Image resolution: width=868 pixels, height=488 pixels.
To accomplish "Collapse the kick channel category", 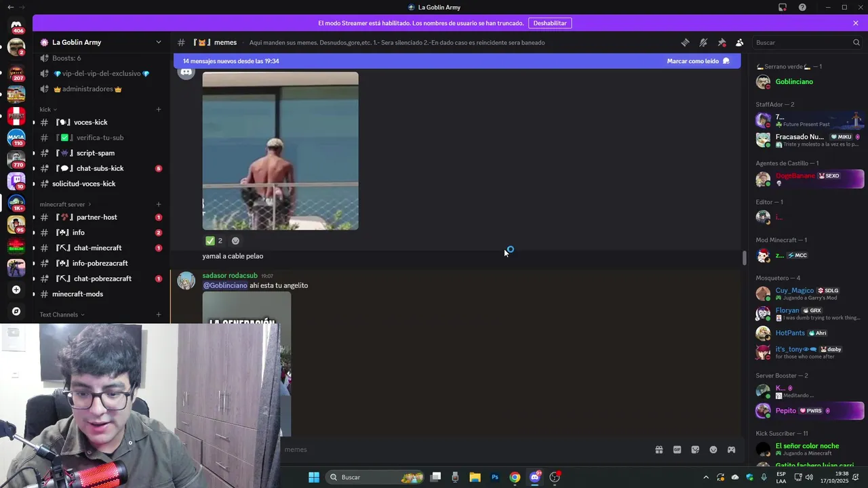I will coord(48,109).
